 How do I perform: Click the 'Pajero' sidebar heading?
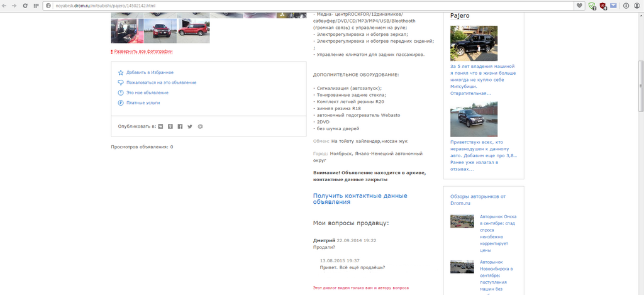coord(460,16)
